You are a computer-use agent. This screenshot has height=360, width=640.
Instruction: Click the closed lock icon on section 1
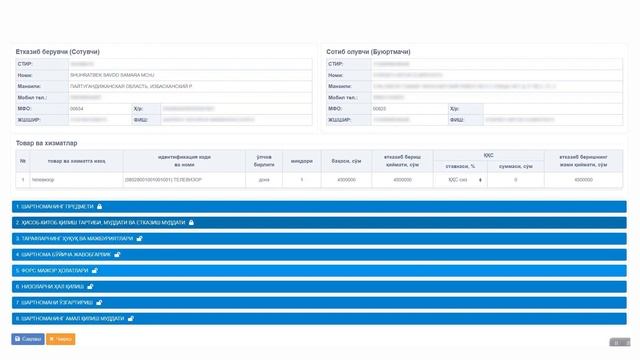point(100,207)
